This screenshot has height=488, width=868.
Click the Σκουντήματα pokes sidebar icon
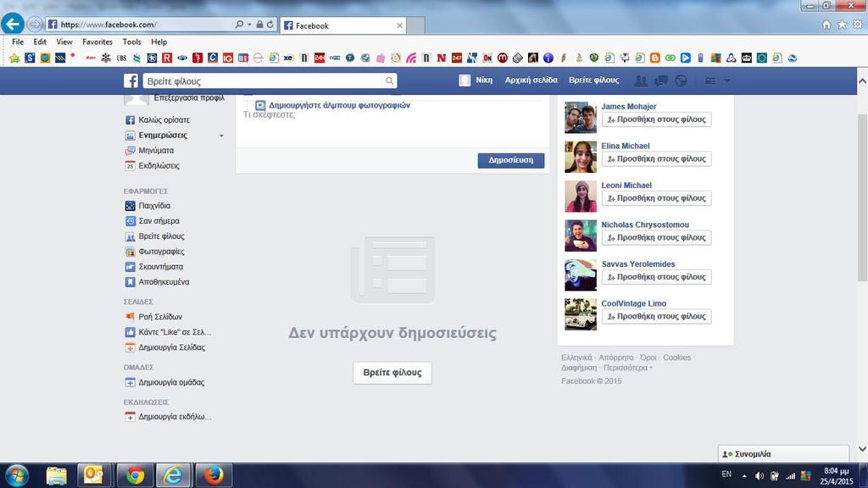[x=130, y=267]
